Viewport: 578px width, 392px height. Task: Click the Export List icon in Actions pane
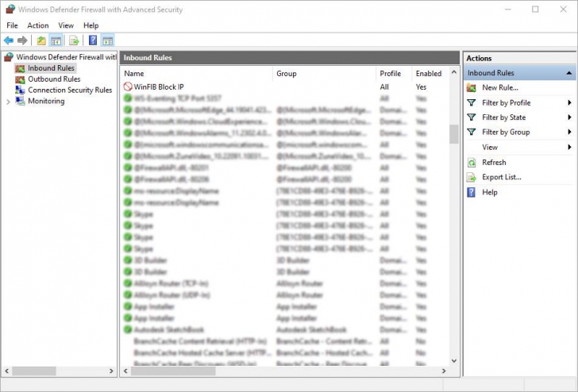click(x=472, y=178)
